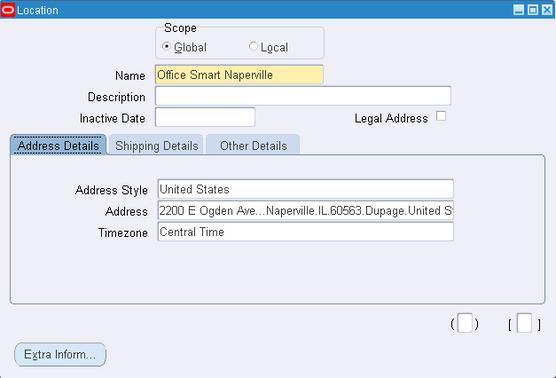556x378 pixels.
Task: Click the Name field with Office Smart Naperville
Action: pos(239,74)
